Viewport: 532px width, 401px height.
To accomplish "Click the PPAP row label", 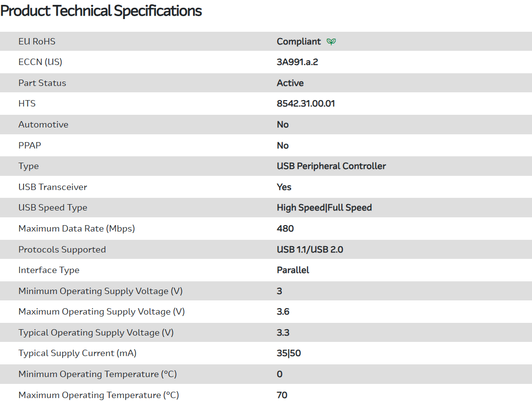I will tap(30, 146).
